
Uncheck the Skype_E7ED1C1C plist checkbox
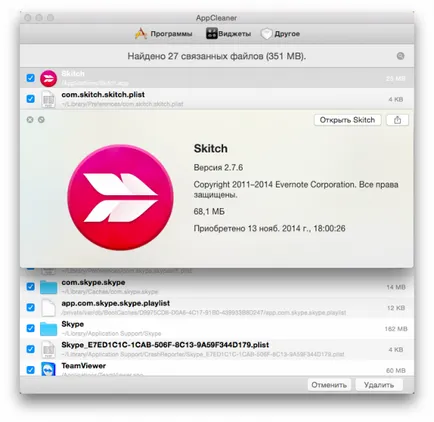point(31,349)
